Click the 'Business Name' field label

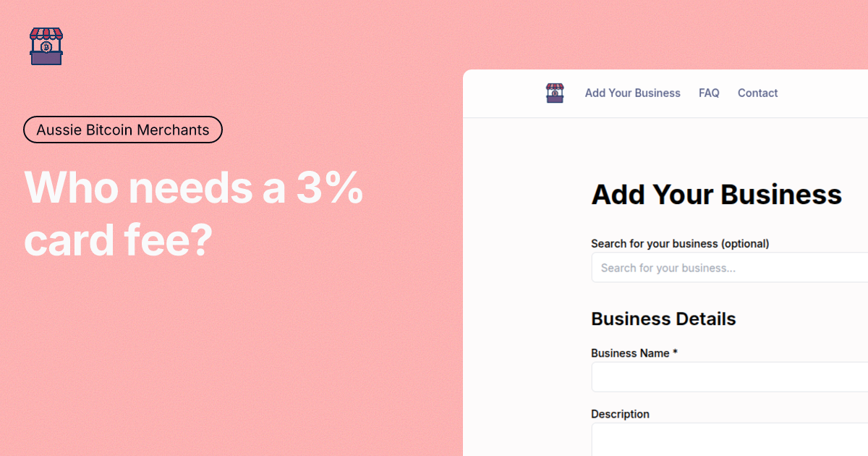[x=630, y=353]
